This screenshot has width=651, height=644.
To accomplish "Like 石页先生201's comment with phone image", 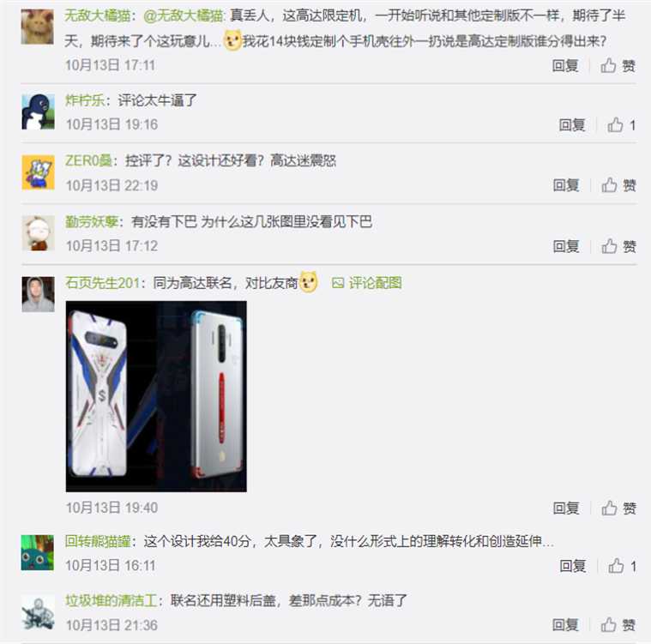I will (x=618, y=508).
